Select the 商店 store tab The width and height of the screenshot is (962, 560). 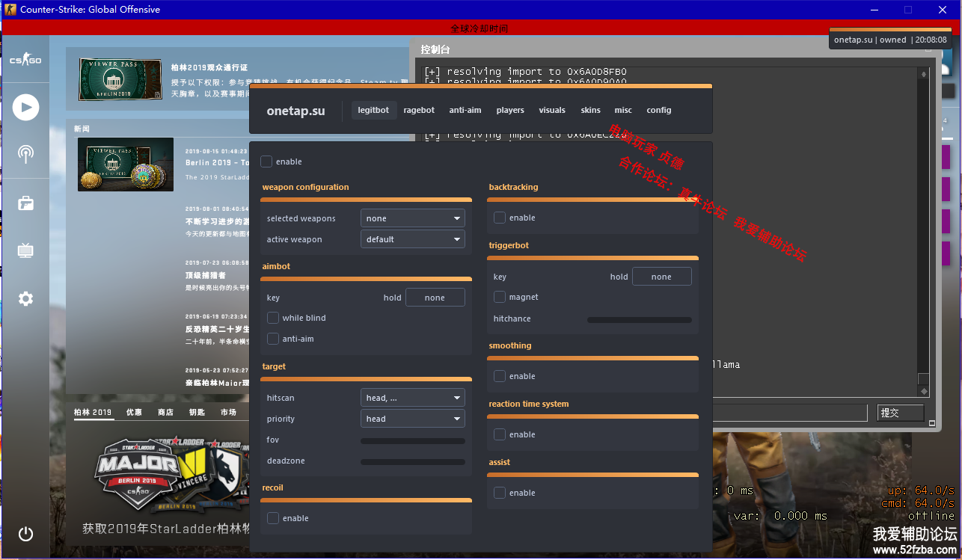tap(165, 412)
